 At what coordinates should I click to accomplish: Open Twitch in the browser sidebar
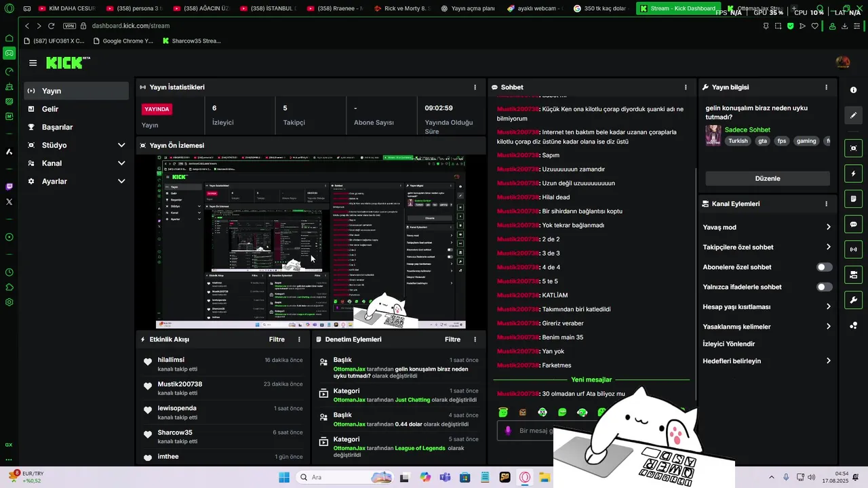pyautogui.click(x=9, y=186)
